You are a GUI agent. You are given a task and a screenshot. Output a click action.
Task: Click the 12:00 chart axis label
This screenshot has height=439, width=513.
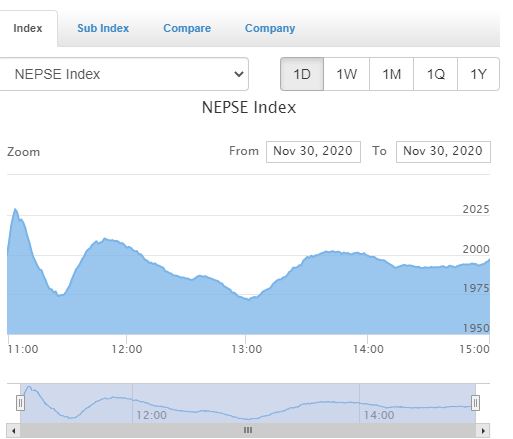click(127, 349)
